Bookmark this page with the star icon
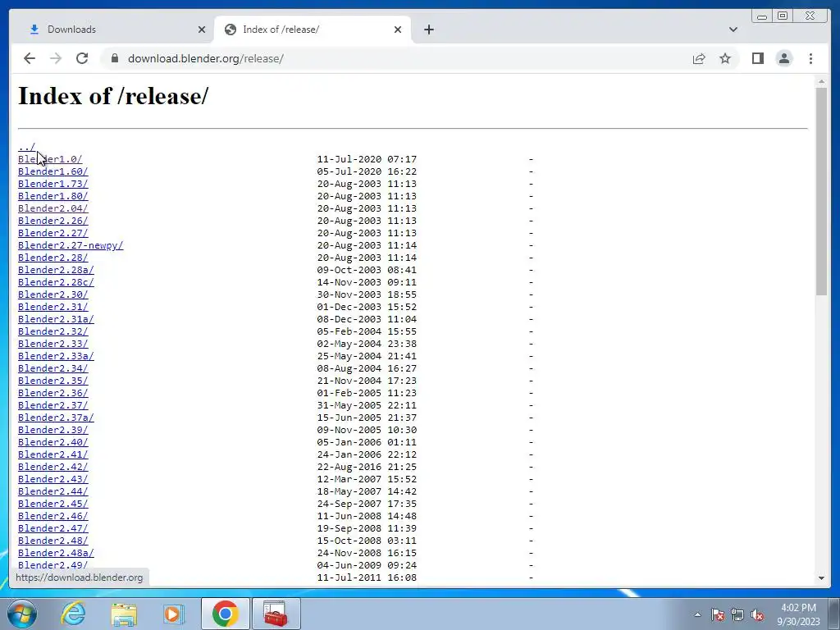This screenshot has width=840, height=630. pyautogui.click(x=725, y=58)
